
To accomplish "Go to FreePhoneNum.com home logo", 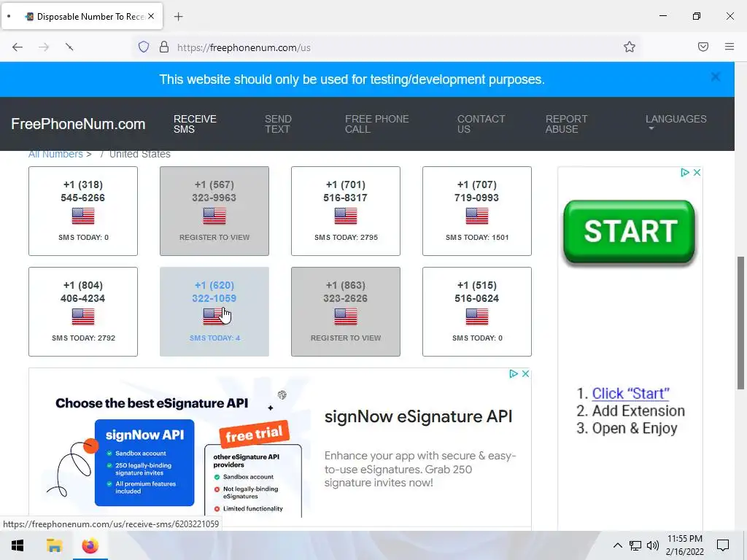I will (78, 124).
